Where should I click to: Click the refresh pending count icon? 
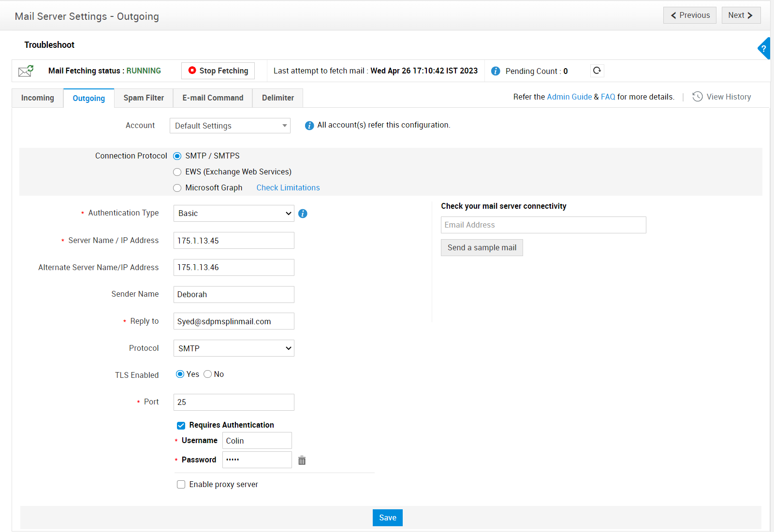point(597,71)
